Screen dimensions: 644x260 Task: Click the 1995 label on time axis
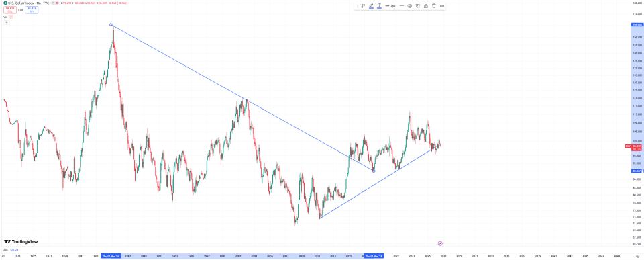(x=191, y=255)
